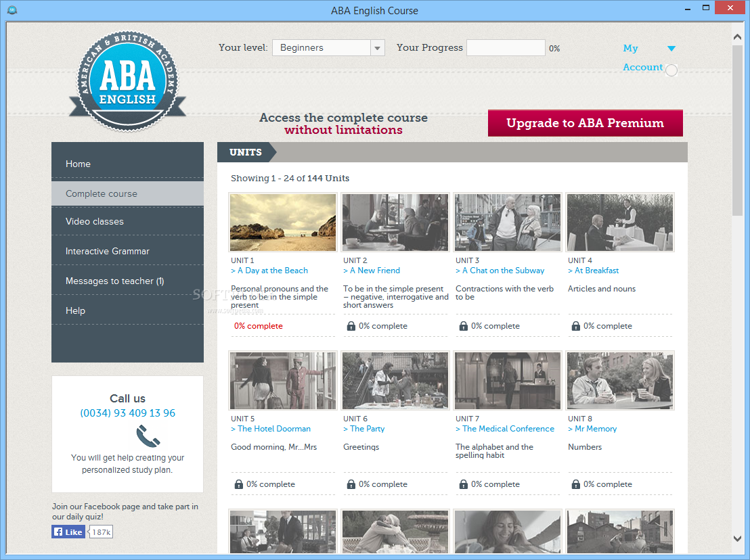Open Messages to teacher (1)
The image size is (750, 560).
(128, 281)
